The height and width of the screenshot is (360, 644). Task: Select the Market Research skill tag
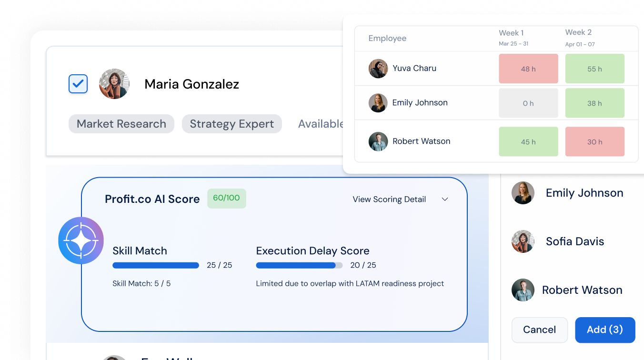click(121, 124)
